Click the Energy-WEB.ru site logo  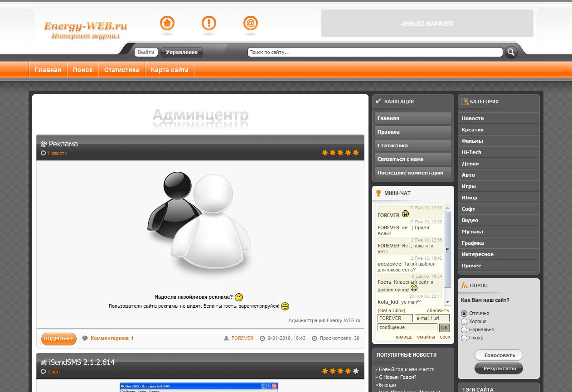point(85,30)
